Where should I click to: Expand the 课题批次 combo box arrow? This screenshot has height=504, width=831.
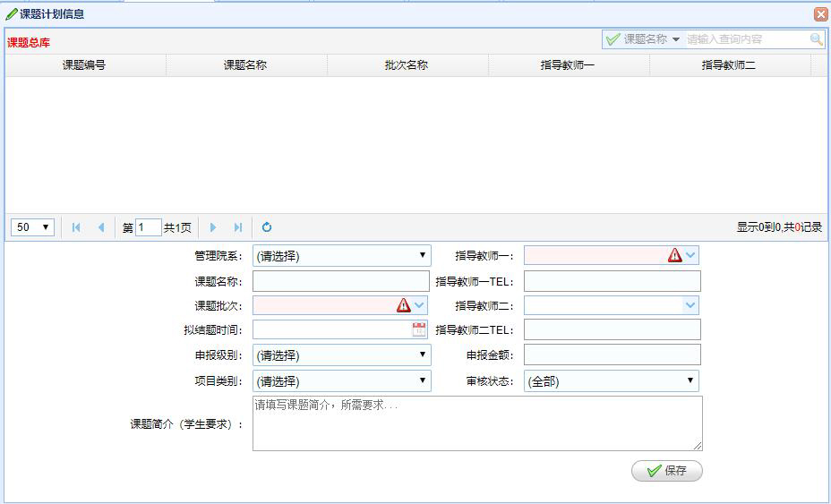419,305
